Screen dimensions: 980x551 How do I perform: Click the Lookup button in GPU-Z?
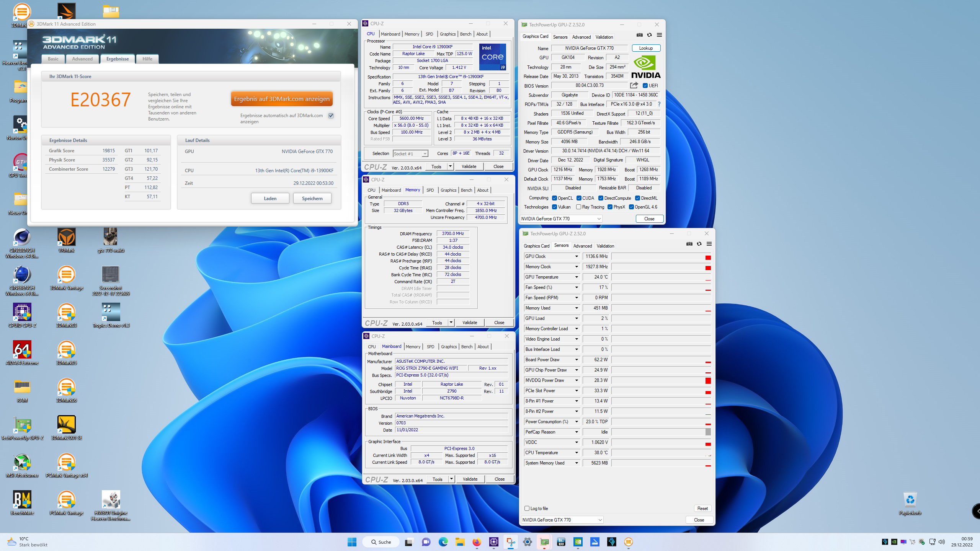[x=646, y=48]
